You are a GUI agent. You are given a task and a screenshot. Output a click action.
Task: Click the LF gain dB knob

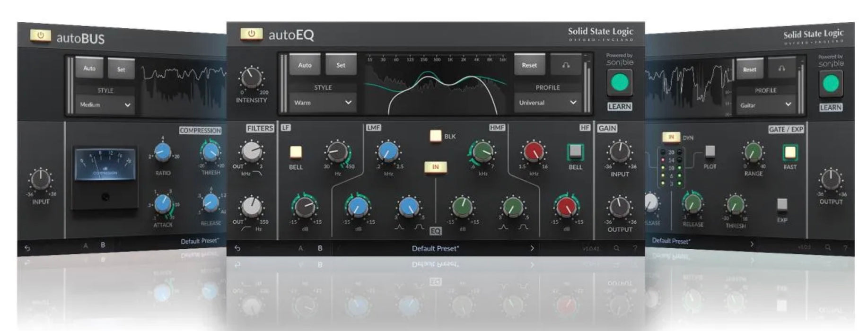point(305,207)
